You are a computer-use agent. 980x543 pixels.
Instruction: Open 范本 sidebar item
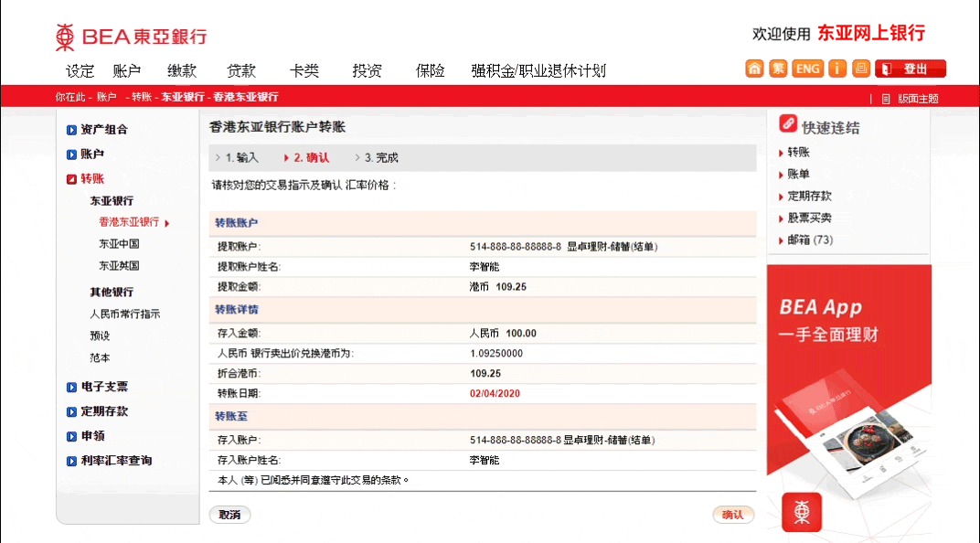[x=100, y=357]
